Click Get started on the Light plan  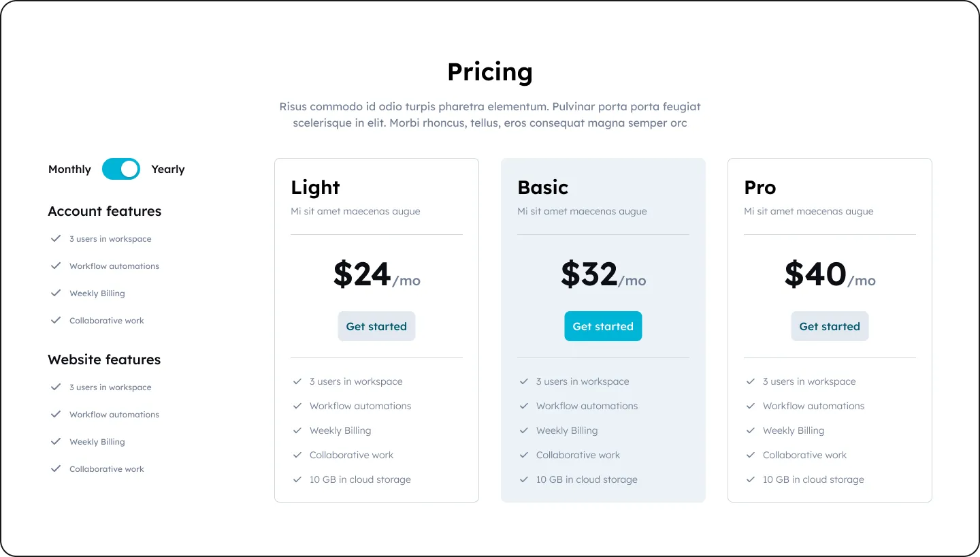pyautogui.click(x=376, y=326)
